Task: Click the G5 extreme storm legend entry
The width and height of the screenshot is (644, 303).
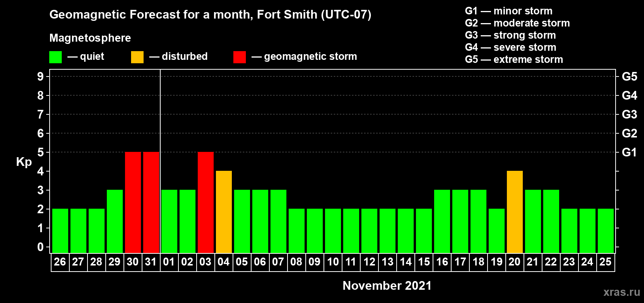Action: tap(514, 59)
